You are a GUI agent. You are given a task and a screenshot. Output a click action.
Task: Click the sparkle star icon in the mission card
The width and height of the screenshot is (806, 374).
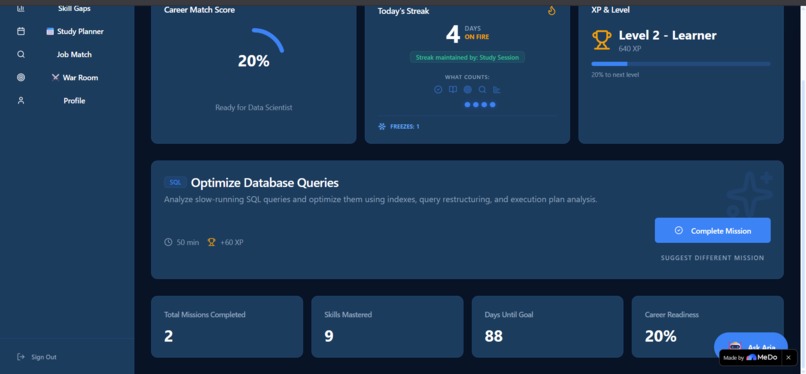pyautogui.click(x=749, y=194)
